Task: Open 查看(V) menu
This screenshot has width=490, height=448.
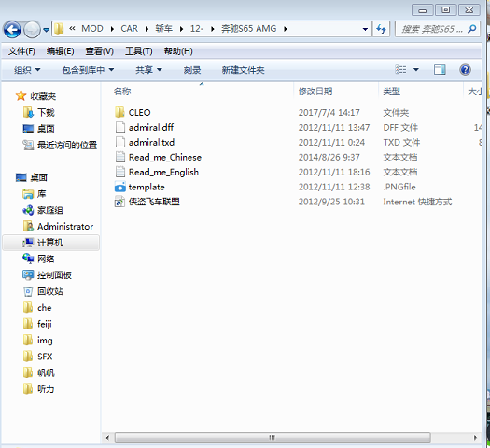Action: pos(99,51)
